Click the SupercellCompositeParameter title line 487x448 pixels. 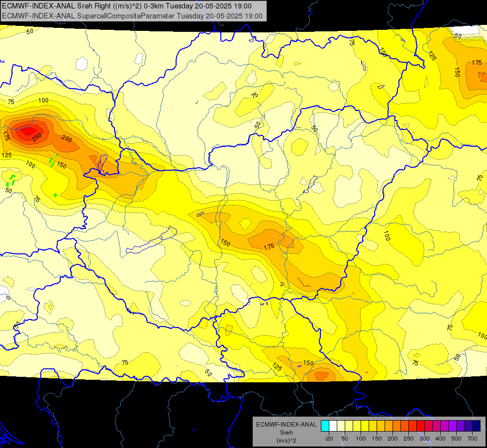(132, 16)
